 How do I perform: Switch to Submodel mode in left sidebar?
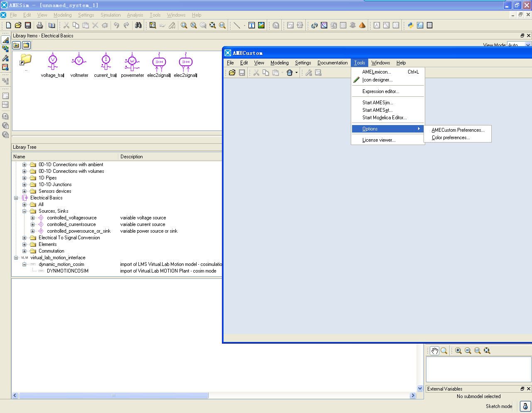pos(5,49)
